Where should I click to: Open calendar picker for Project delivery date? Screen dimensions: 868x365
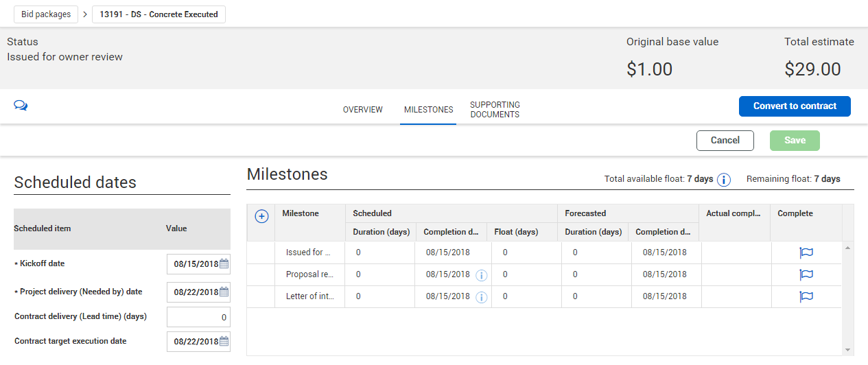[224, 292]
